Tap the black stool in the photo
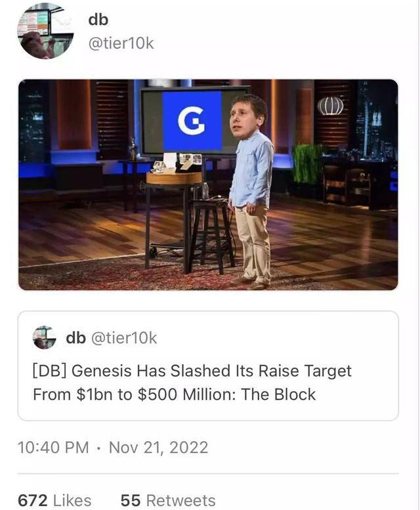The image size is (420, 510). tap(211, 235)
